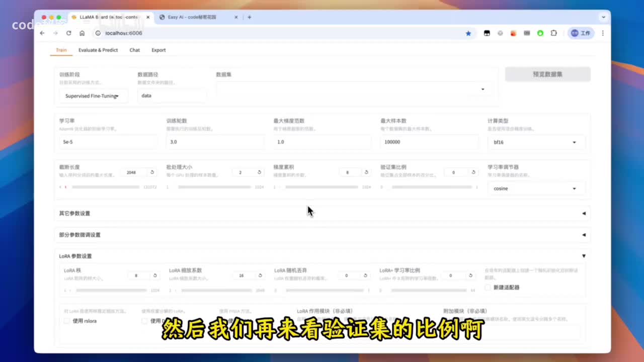Open the Chat tab
Image resolution: width=644 pixels, height=362 pixels.
(x=134, y=50)
